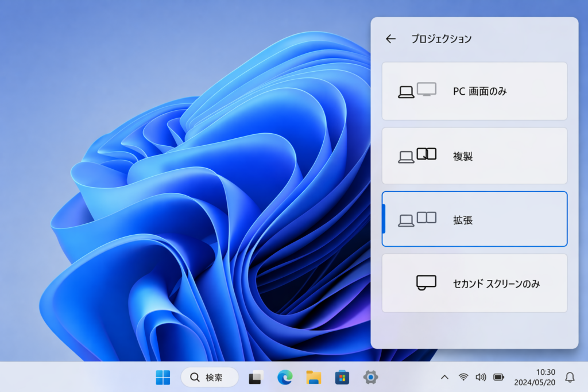Open the clock showing 10:30
This screenshot has height=392, width=588.
[535, 377]
